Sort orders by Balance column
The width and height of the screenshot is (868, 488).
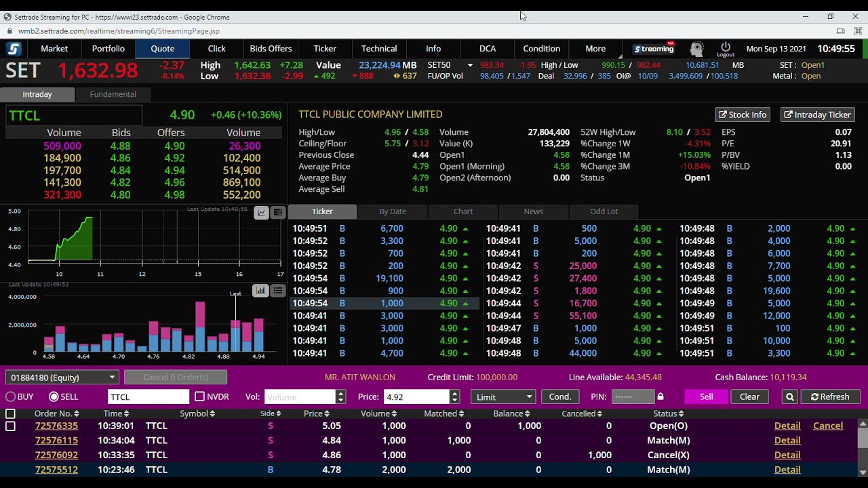point(512,413)
